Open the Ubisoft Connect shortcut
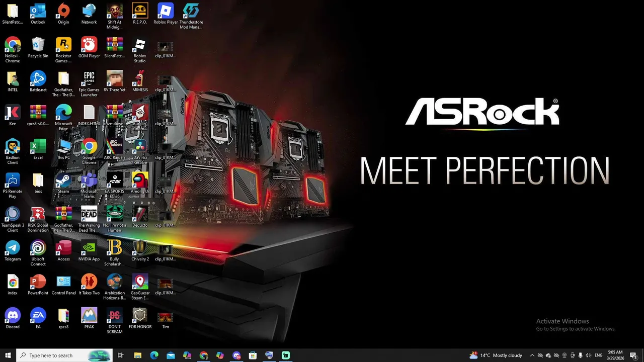 38,253
